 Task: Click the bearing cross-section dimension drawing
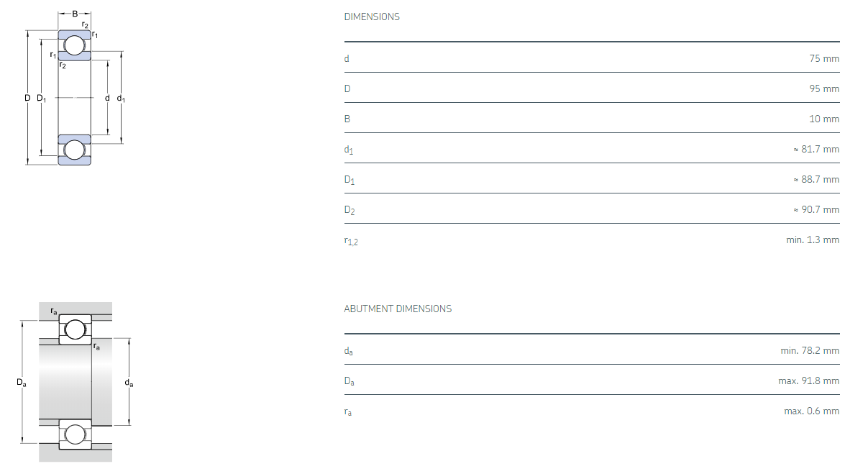tap(75, 88)
